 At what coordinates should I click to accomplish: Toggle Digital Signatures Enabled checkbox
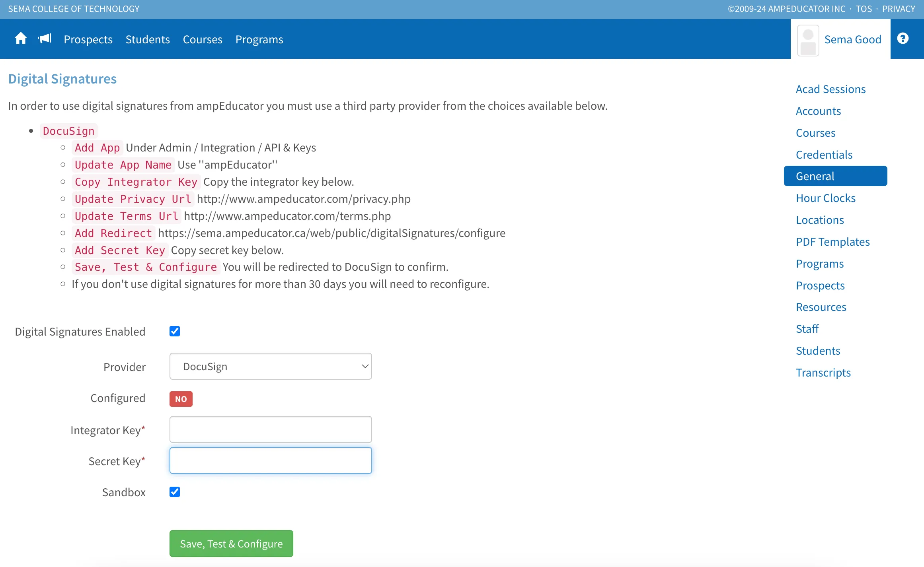(175, 331)
